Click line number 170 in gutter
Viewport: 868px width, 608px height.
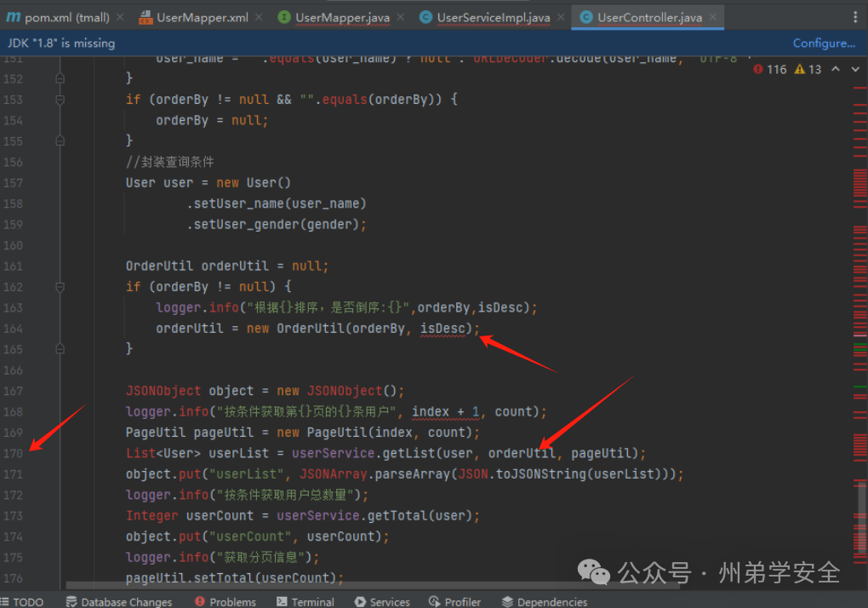point(14,454)
